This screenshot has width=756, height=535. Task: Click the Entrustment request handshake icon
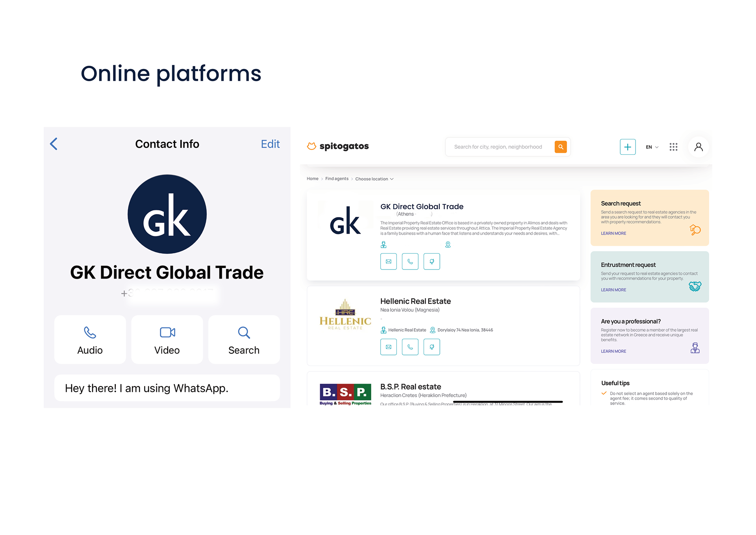[695, 286]
